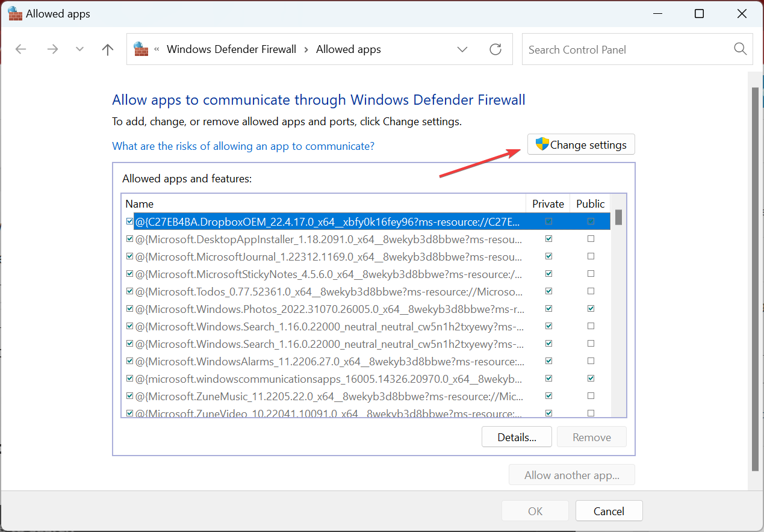
Task: Click the window's main vertical scrollbar
Action: pos(756,279)
